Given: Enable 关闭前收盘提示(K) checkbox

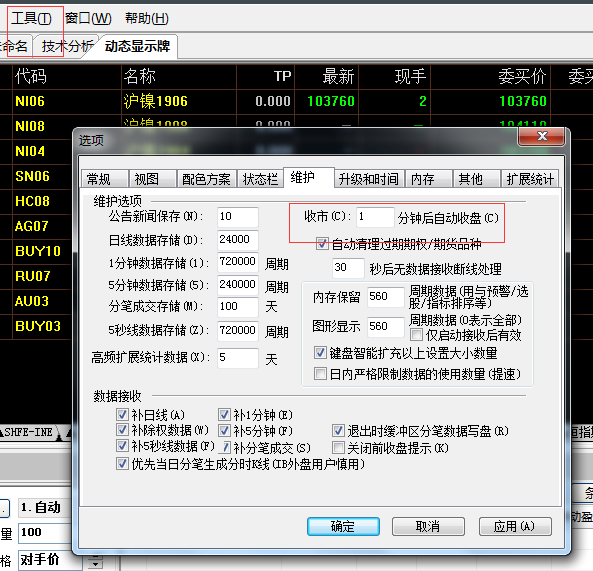Looking at the screenshot, I should (338, 448).
